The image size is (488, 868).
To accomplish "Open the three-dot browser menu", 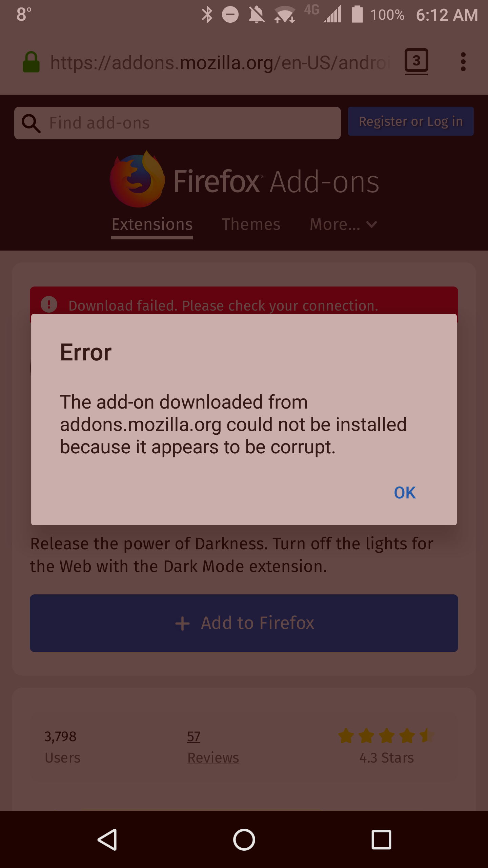I will [x=463, y=62].
